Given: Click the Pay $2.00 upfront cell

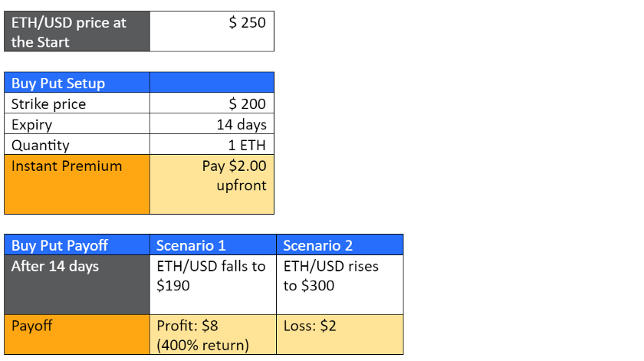Looking at the screenshot, I should [x=212, y=184].
